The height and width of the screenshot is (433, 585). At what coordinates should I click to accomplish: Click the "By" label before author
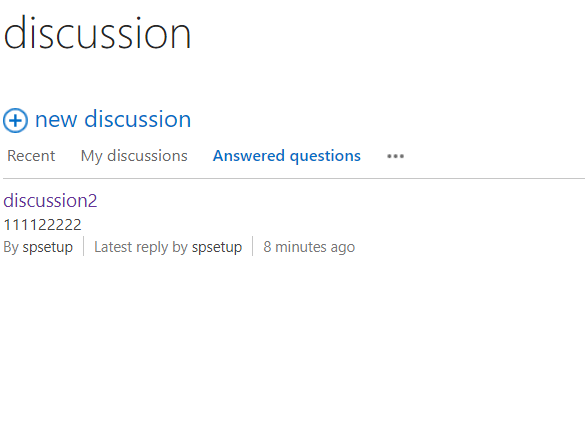coord(11,247)
